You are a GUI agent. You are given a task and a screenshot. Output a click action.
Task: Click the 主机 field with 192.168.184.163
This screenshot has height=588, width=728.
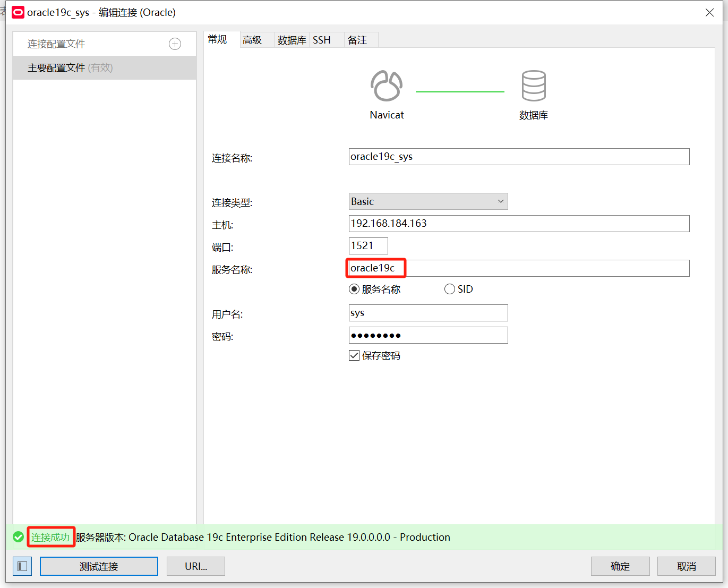tap(519, 224)
